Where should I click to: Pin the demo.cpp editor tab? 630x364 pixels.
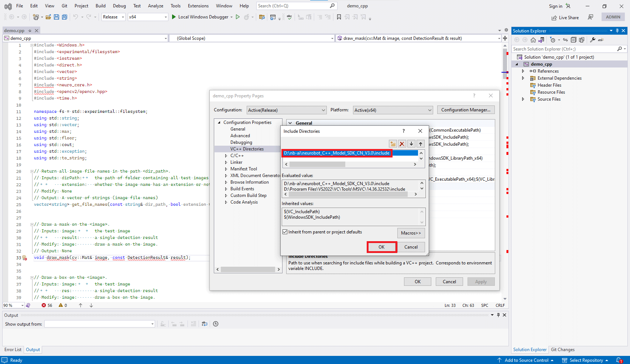pyautogui.click(x=30, y=31)
